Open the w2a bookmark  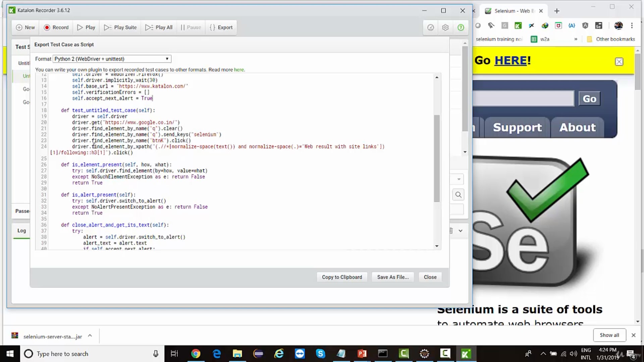[x=540, y=39]
